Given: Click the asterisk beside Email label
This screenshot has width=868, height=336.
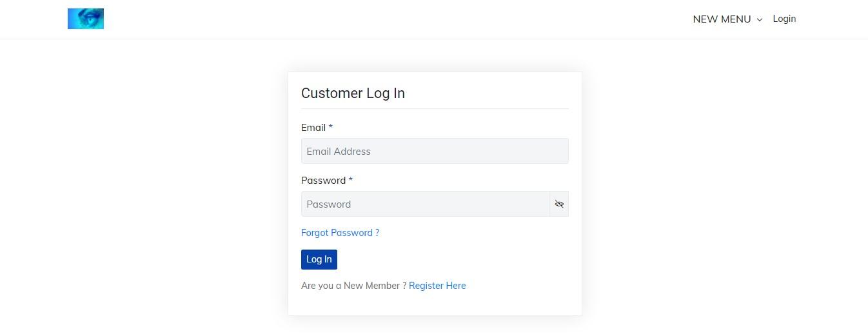Looking at the screenshot, I should 331,127.
